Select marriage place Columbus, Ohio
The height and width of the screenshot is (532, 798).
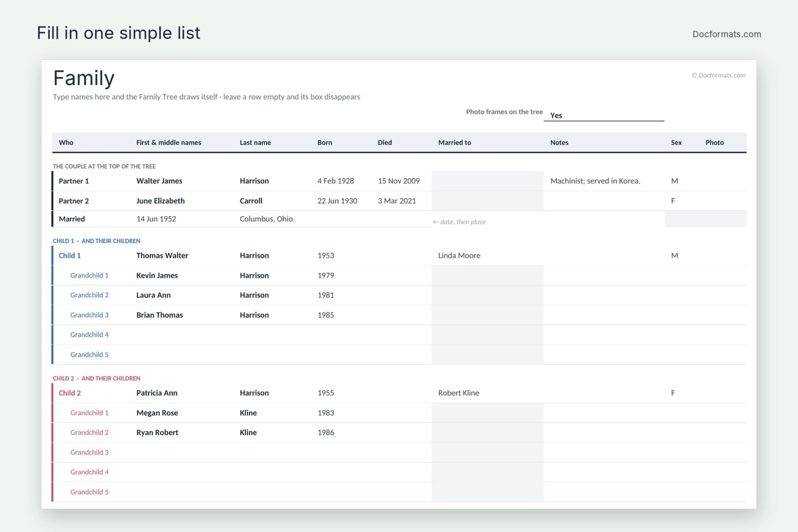(266, 219)
